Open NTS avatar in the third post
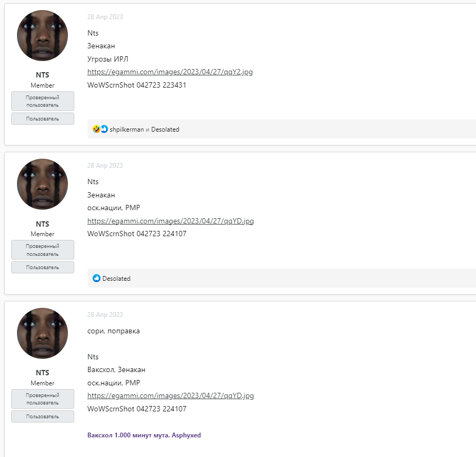The height and width of the screenshot is (457, 476). pos(42,333)
